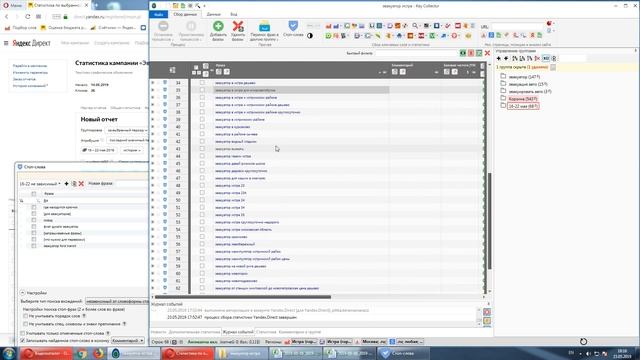Select group 'эвакуатор' in groups tree

(524, 77)
